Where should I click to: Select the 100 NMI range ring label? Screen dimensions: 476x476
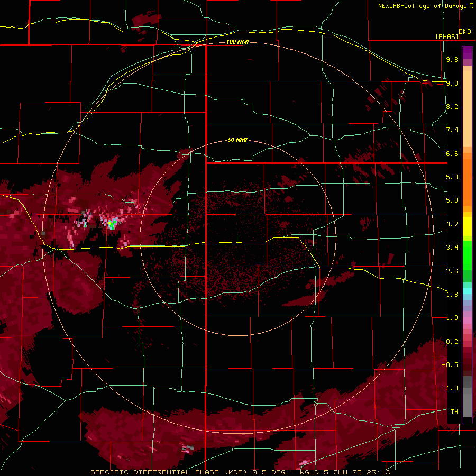(237, 42)
